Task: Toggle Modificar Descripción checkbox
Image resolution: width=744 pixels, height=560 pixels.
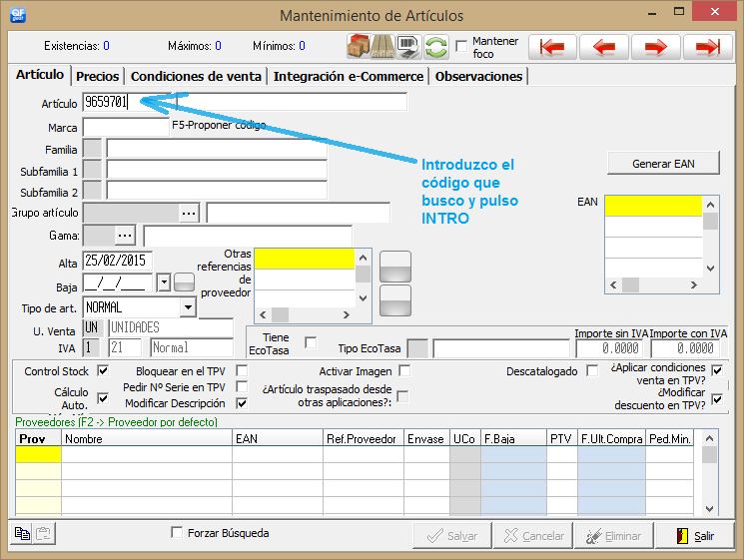Action: [242, 403]
